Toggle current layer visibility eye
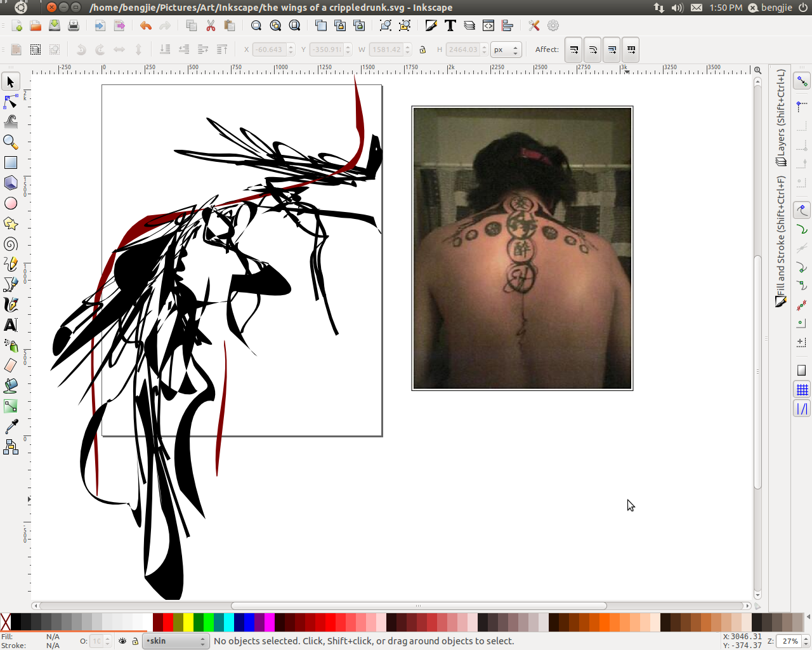The image size is (812, 650). click(x=122, y=641)
